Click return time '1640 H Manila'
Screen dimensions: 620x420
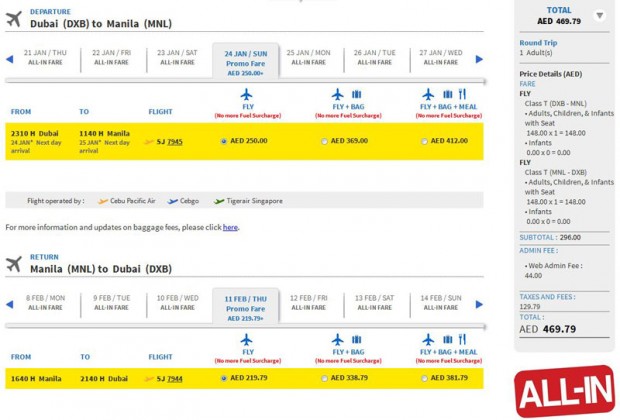[x=36, y=379]
